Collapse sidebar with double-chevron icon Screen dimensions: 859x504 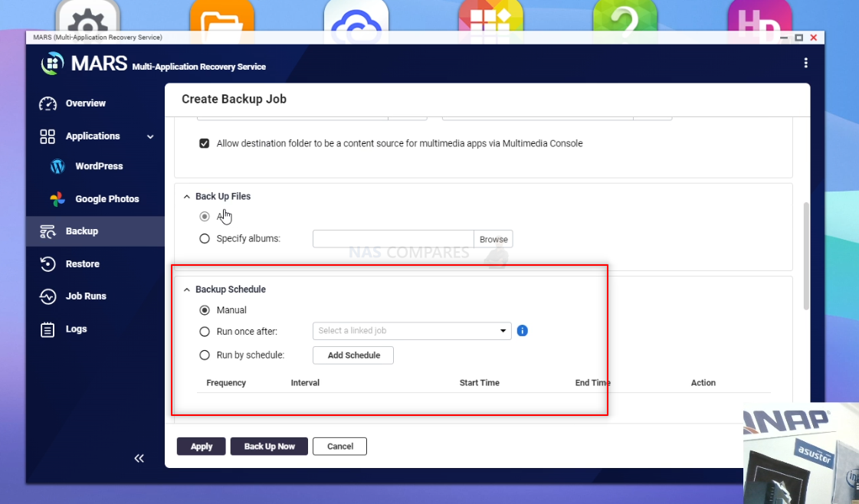pyautogui.click(x=139, y=458)
